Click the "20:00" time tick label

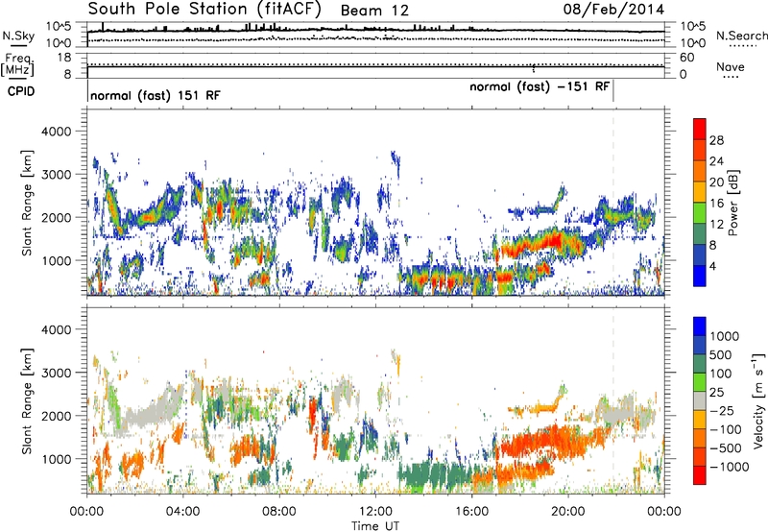[x=567, y=512]
